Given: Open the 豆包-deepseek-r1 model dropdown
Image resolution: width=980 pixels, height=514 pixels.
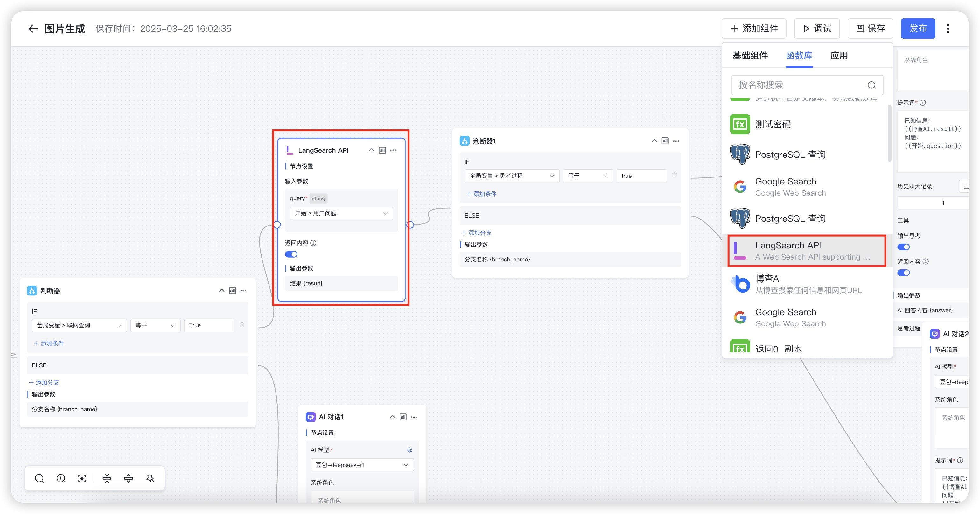Looking at the screenshot, I should coord(362,465).
